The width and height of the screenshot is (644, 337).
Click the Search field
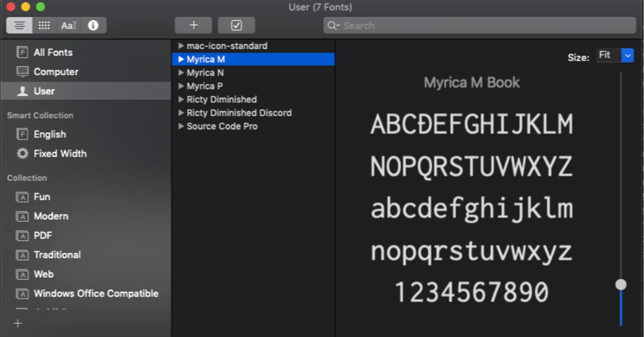(479, 25)
